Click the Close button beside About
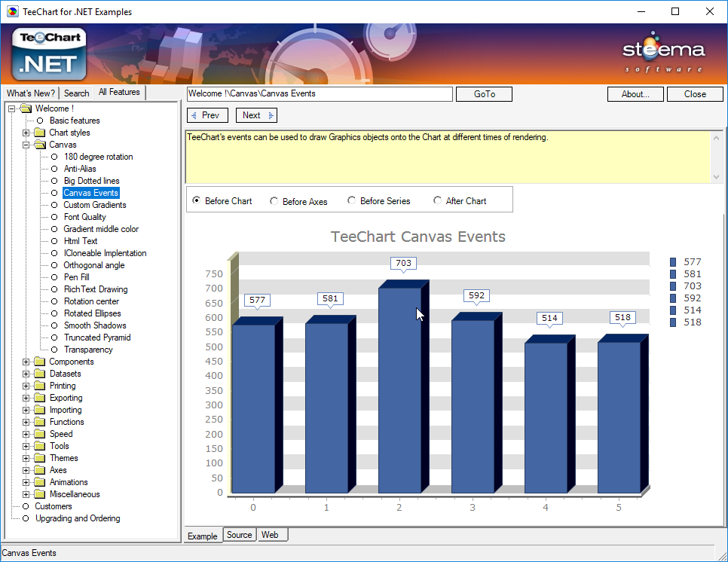 pyautogui.click(x=695, y=94)
